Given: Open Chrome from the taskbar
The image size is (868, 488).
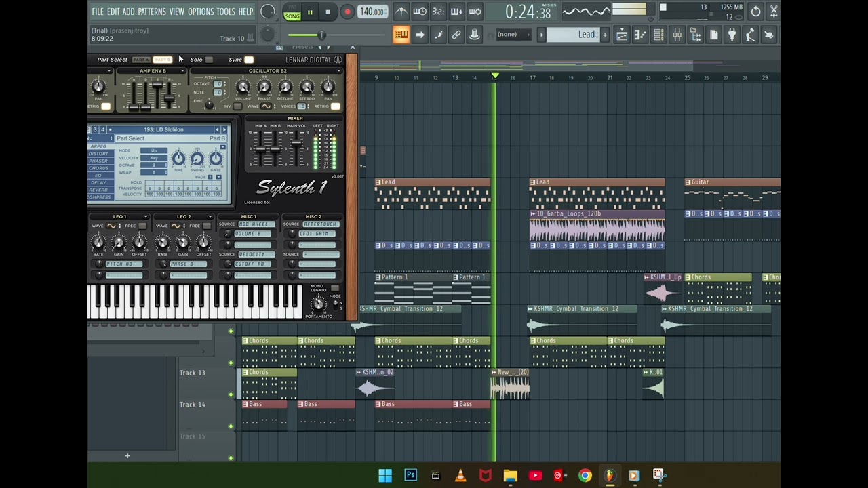Looking at the screenshot, I should tap(585, 475).
